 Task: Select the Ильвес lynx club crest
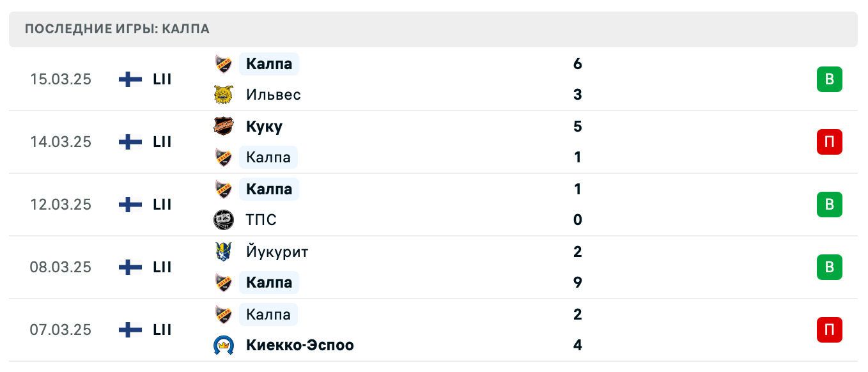pyautogui.click(x=225, y=94)
